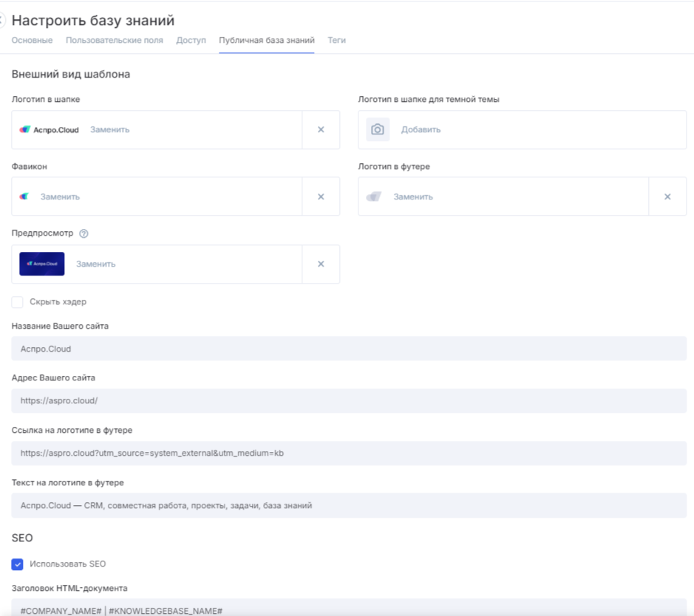
Task: Toggle the Скрыть хэдер checkbox
Action: tap(18, 302)
